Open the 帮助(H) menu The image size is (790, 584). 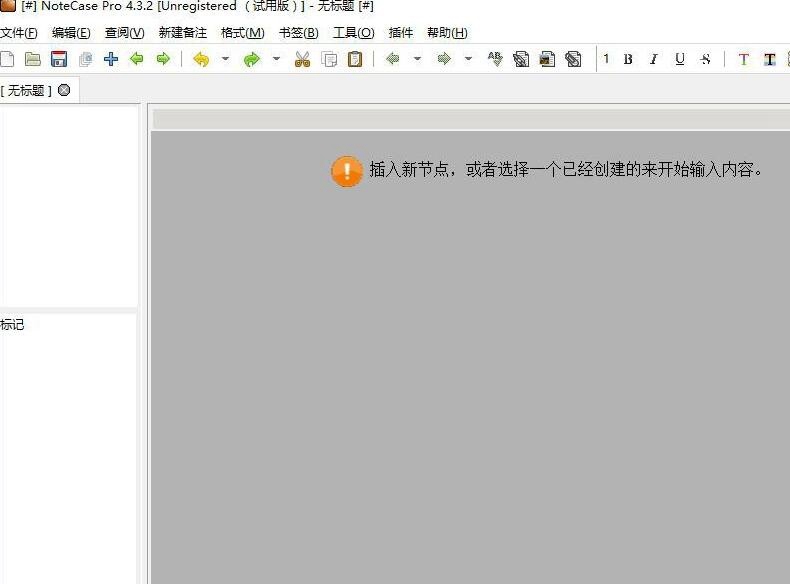pyautogui.click(x=447, y=33)
